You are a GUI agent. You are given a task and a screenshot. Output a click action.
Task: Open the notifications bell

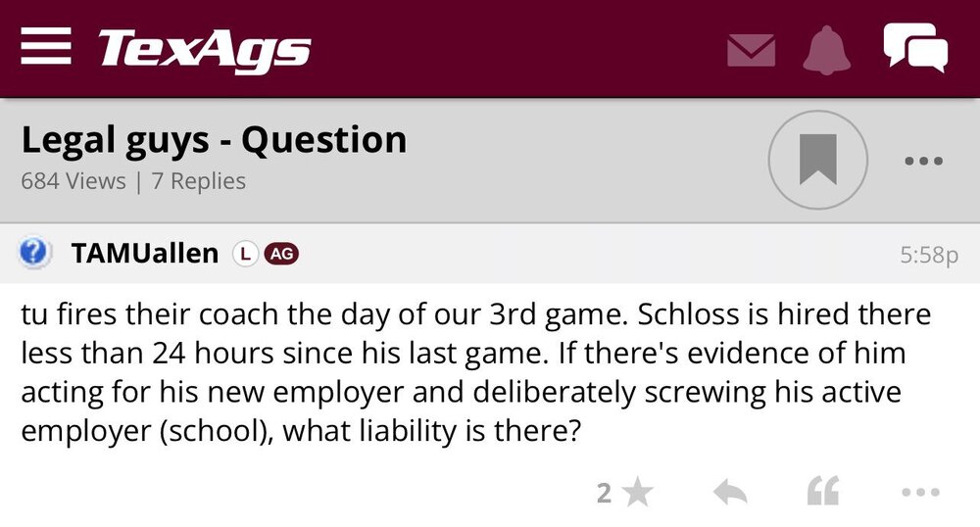coord(825,48)
